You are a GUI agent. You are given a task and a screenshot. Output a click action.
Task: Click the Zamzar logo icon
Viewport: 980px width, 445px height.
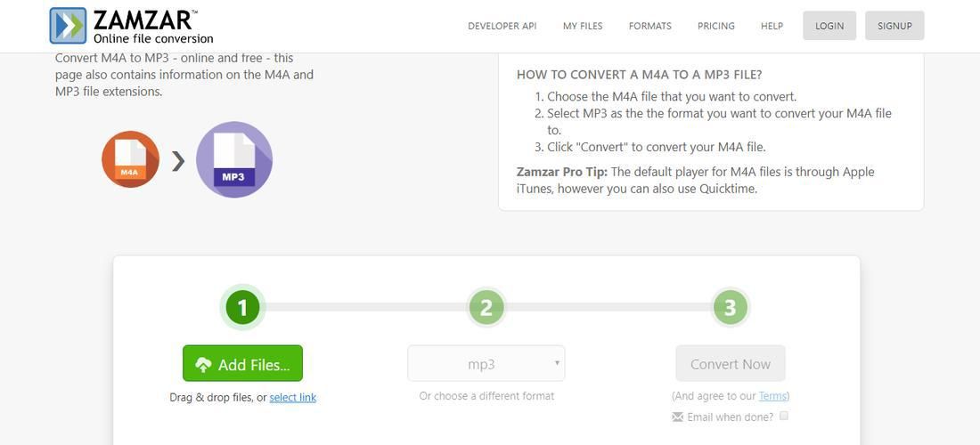tap(68, 26)
